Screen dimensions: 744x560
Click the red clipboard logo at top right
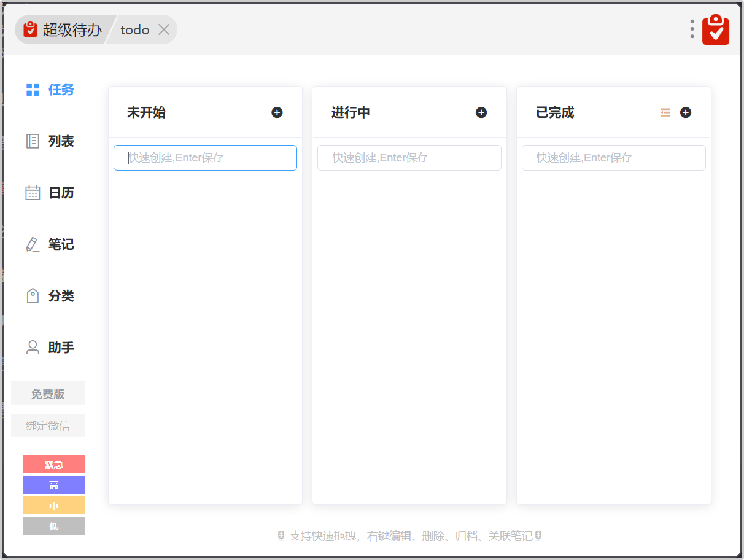pyautogui.click(x=716, y=29)
